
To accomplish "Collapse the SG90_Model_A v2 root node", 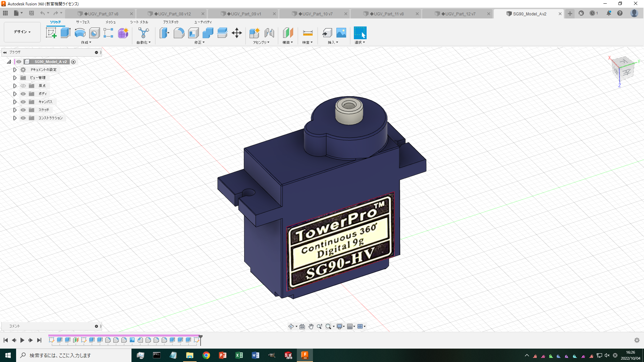I will point(9,62).
